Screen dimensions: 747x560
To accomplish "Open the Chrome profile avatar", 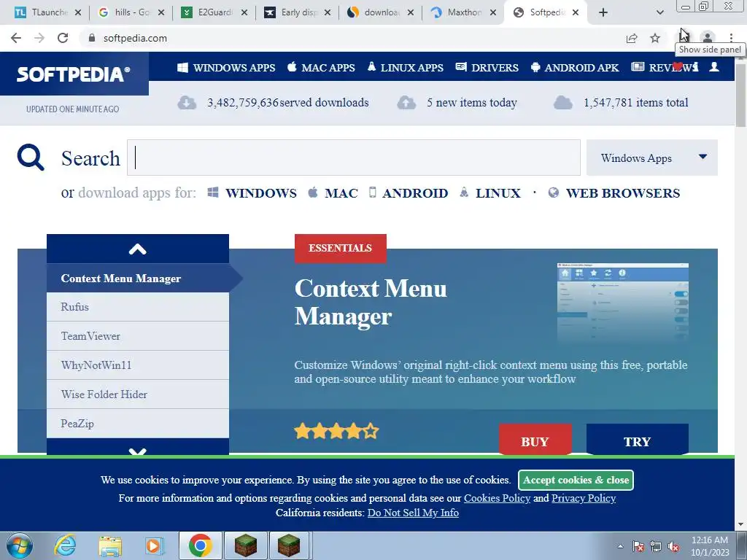I will 708,38.
